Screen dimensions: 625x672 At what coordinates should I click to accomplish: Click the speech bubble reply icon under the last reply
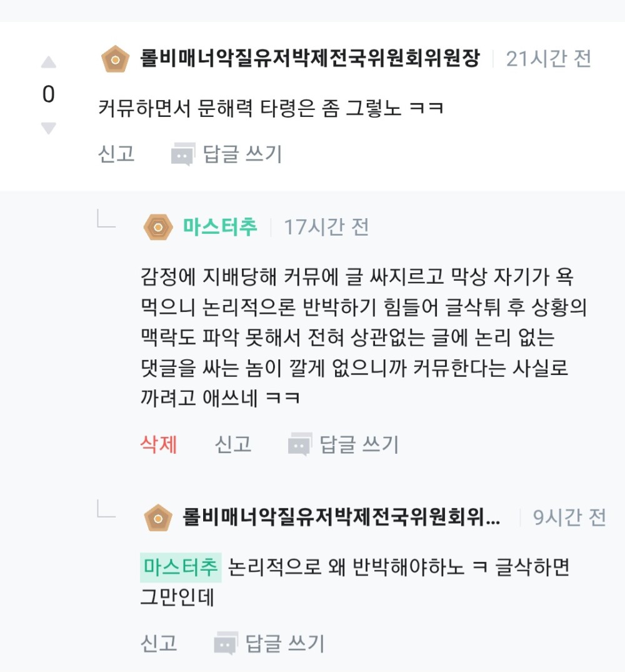[225, 643]
